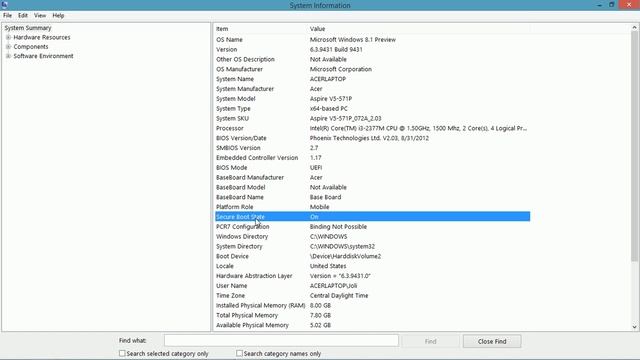Select the Windows Directory row
640x360 pixels.
pos(372,236)
